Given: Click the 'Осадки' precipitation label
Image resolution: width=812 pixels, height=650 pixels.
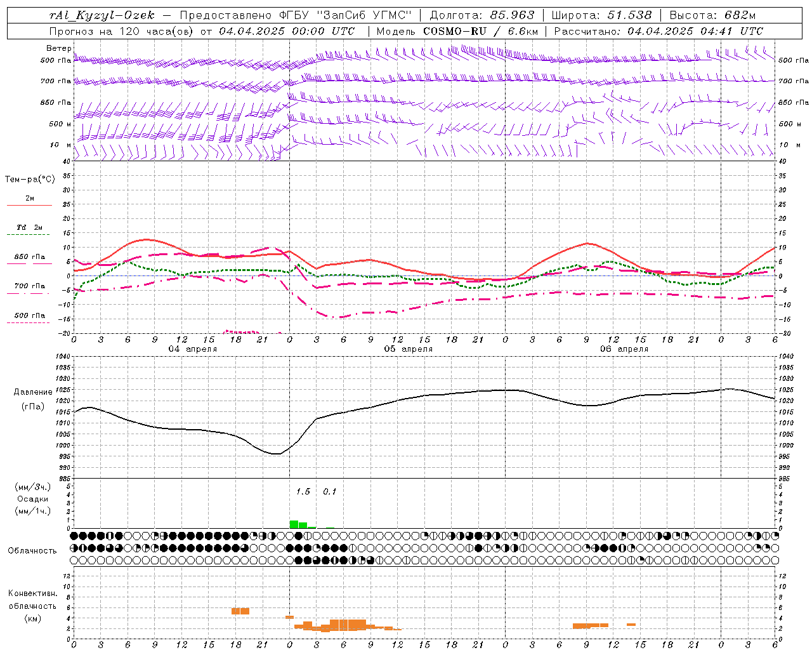Looking at the screenshot, I should point(33,499).
